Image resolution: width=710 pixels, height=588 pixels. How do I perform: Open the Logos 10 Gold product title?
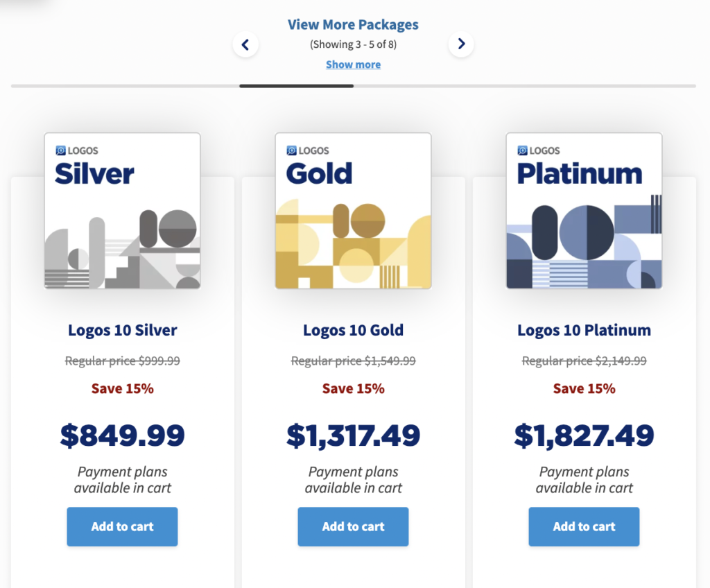coord(353,330)
